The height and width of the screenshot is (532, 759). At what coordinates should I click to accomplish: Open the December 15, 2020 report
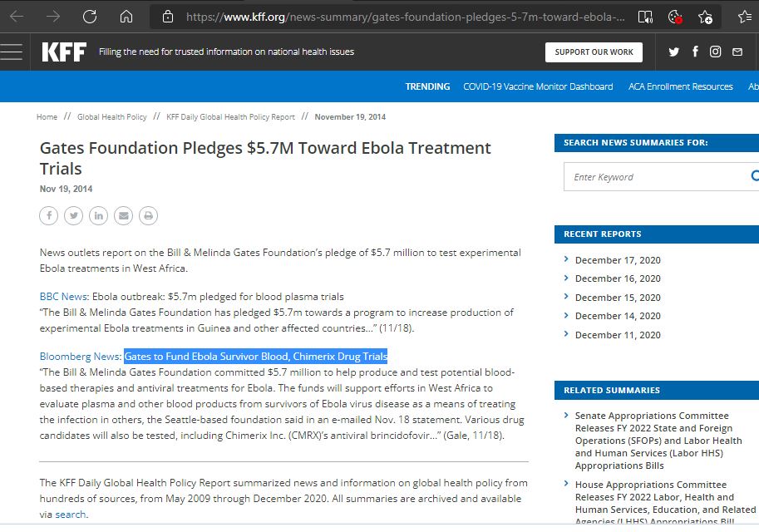(618, 298)
